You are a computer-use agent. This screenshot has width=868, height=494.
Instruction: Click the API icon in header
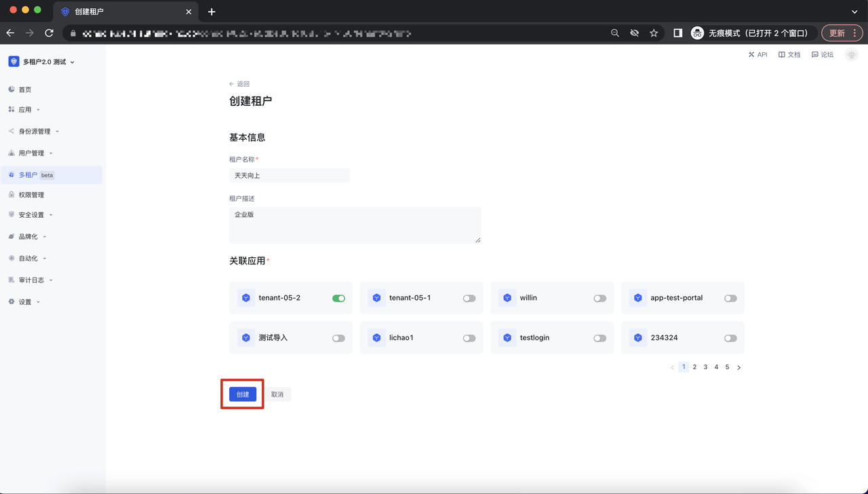pyautogui.click(x=751, y=54)
